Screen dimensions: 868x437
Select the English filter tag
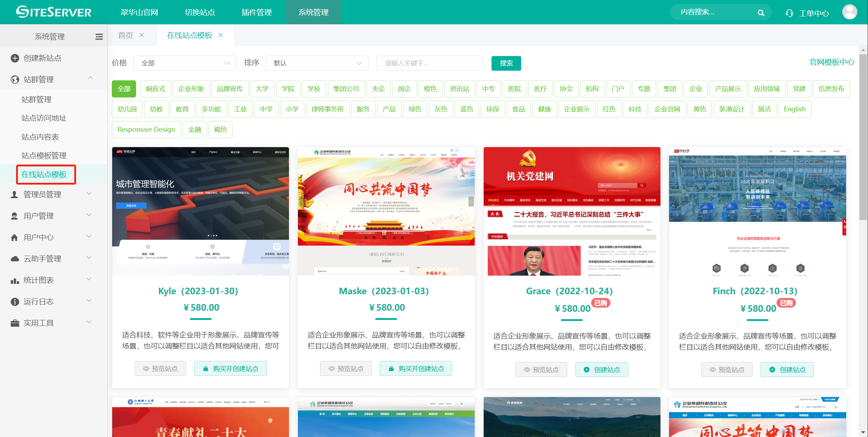794,109
